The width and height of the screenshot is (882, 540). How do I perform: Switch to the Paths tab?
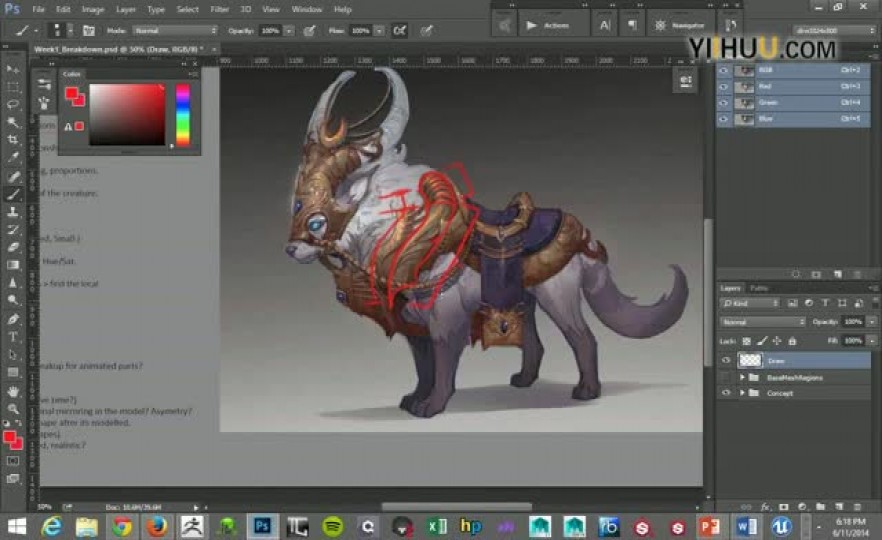coord(759,288)
